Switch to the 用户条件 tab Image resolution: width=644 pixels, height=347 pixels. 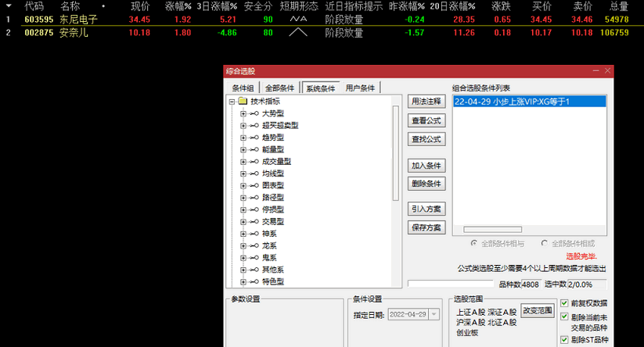[x=360, y=88]
